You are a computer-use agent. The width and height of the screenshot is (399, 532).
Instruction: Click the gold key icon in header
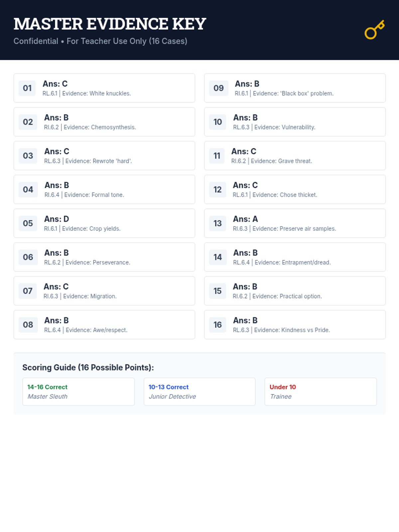374,30
